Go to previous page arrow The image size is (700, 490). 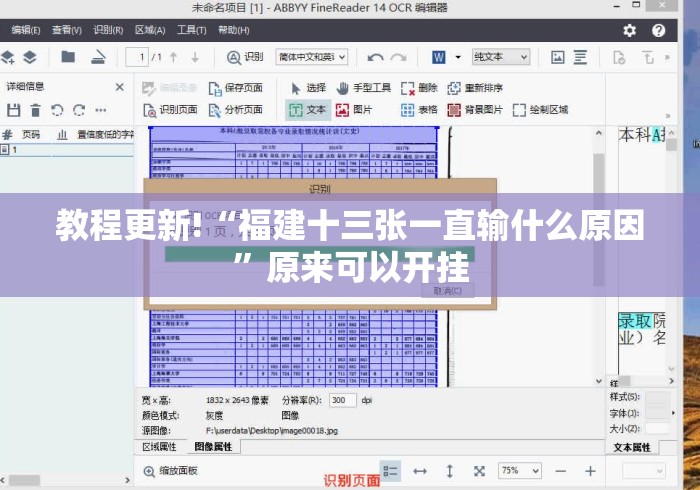click(174, 57)
